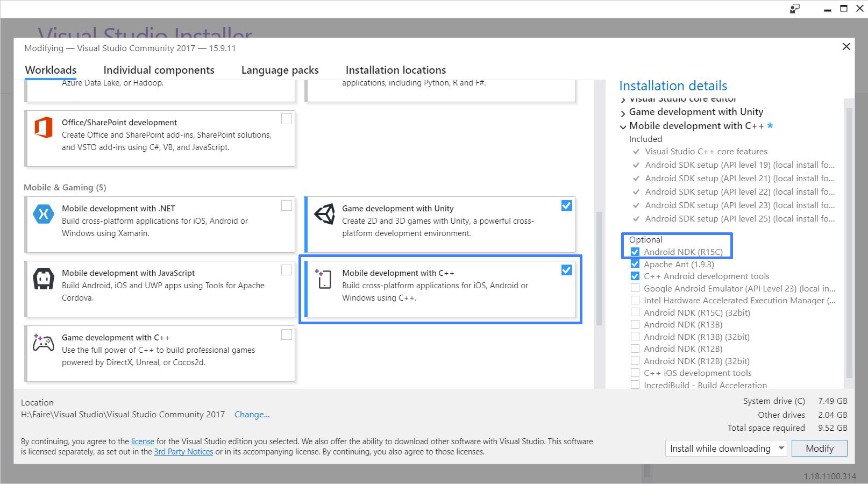Click the Mobile & Gaming (5) heading

tap(65, 187)
